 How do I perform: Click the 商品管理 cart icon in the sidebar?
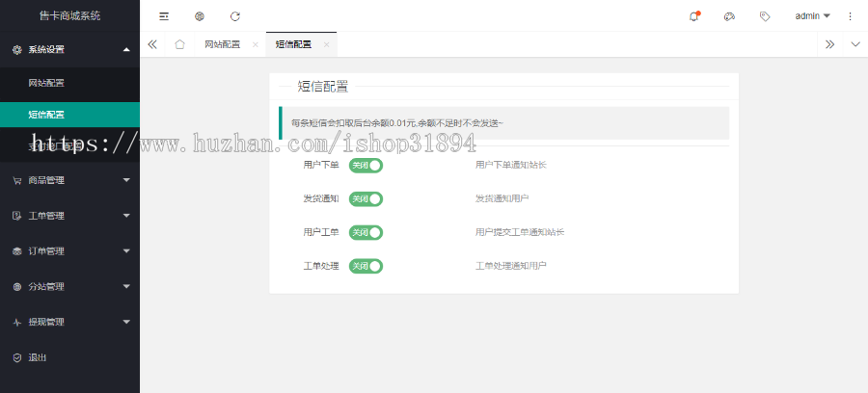(x=17, y=180)
